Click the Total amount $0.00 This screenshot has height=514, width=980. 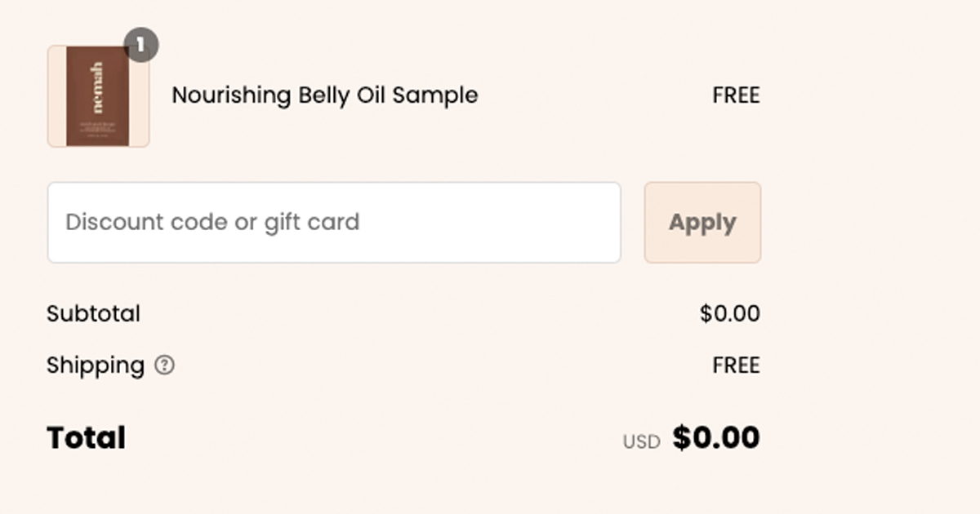pyautogui.click(x=714, y=437)
